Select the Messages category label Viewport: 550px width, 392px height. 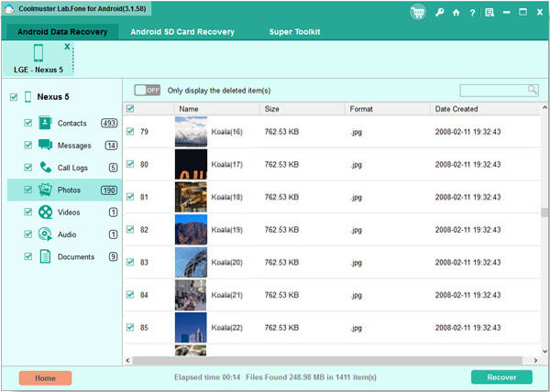pos(74,146)
